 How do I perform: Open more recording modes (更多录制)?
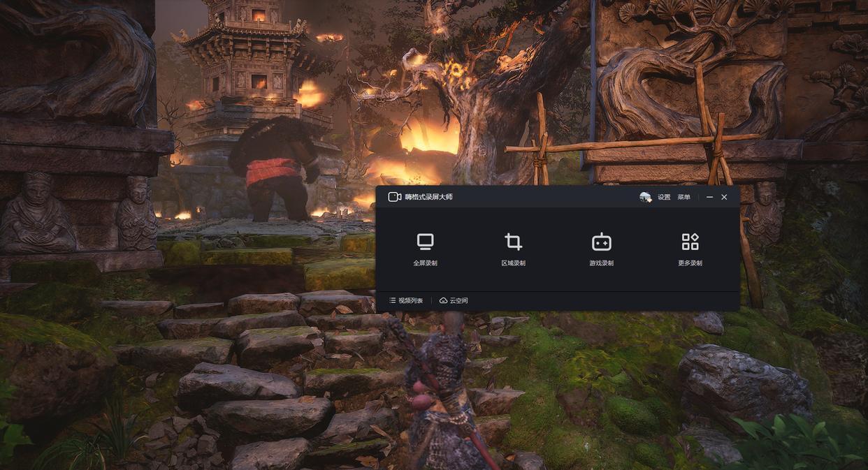coord(690,250)
